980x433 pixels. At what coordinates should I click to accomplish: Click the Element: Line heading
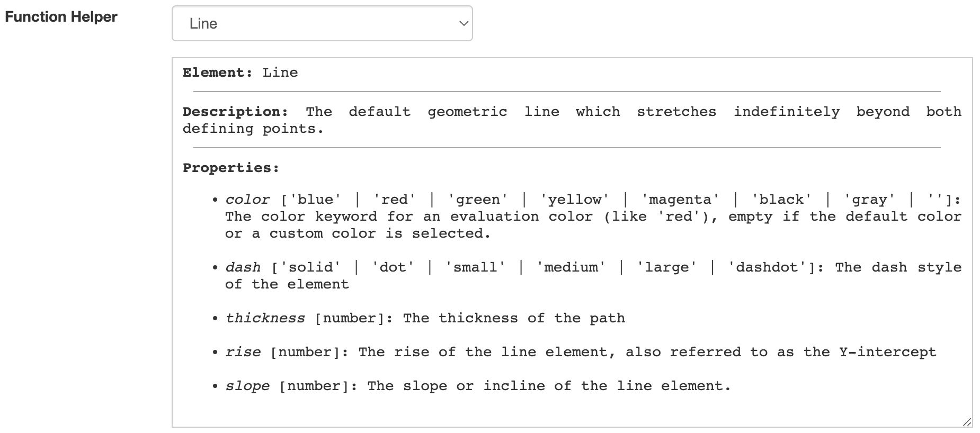(240, 72)
